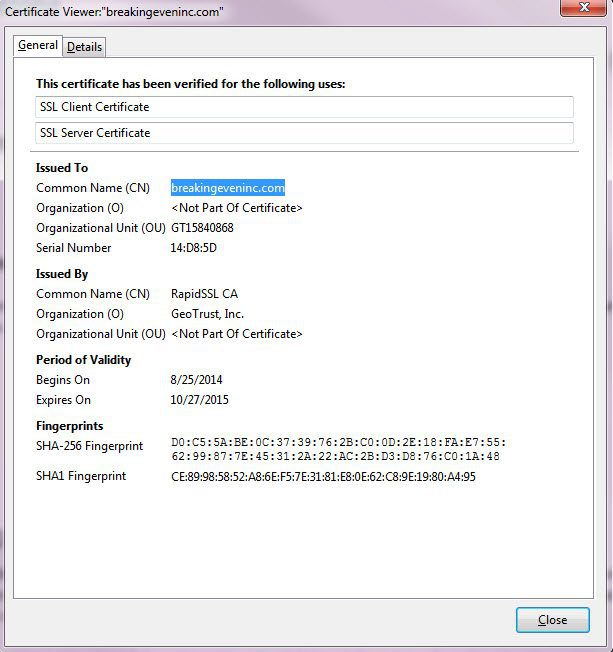613x652 pixels.
Task: Click the highlighted breakingeveninc.com common name
Action: pos(228,188)
